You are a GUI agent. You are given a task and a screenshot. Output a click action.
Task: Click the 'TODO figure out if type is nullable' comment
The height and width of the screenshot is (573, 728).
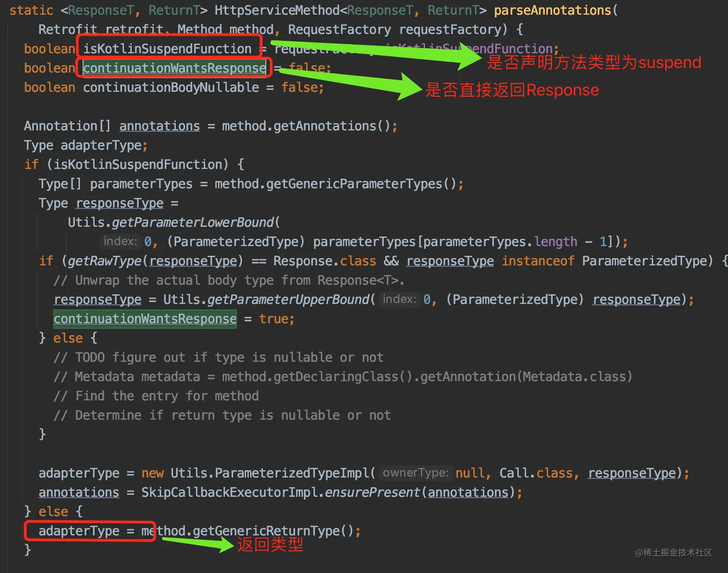coord(218,357)
